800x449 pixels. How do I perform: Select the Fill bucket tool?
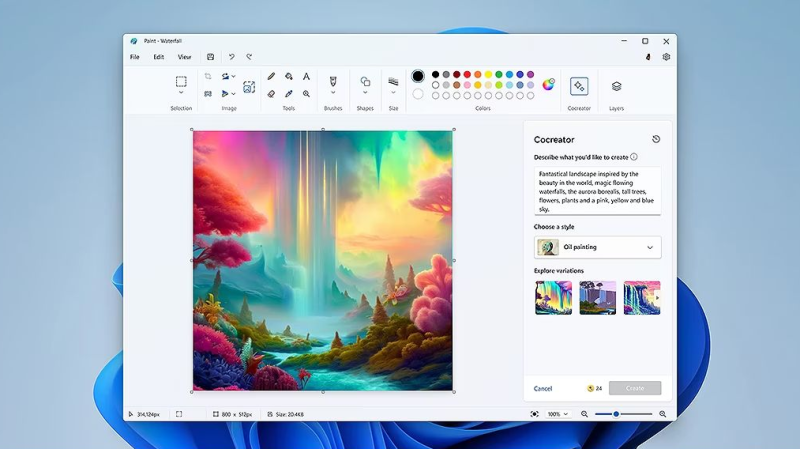point(289,76)
